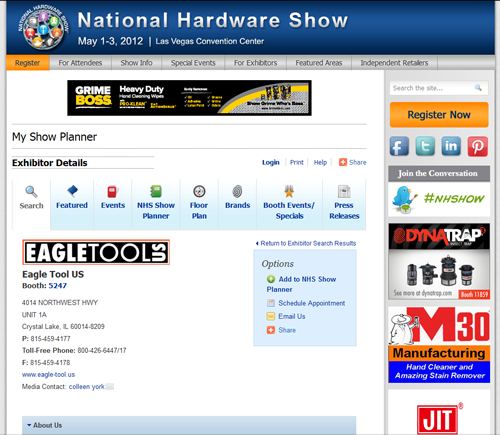This screenshot has width=500, height=435.
Task: Click the Brands fingerprint icon
Action: [237, 191]
